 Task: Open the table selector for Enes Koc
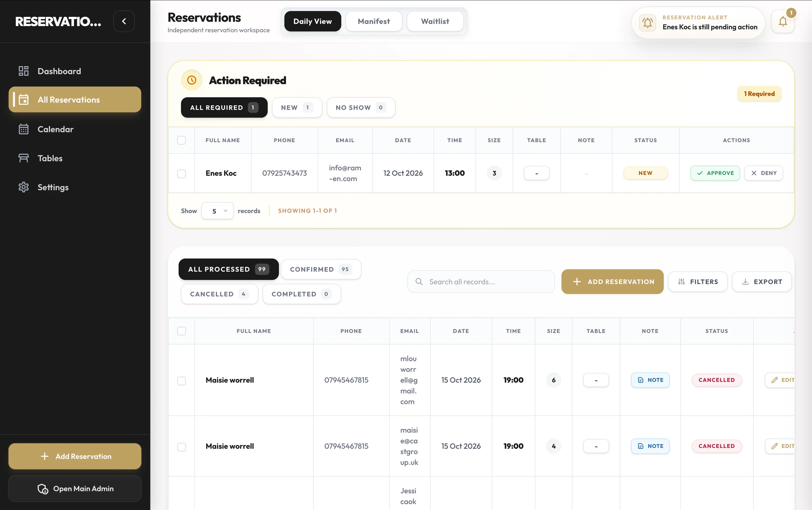[x=537, y=173]
